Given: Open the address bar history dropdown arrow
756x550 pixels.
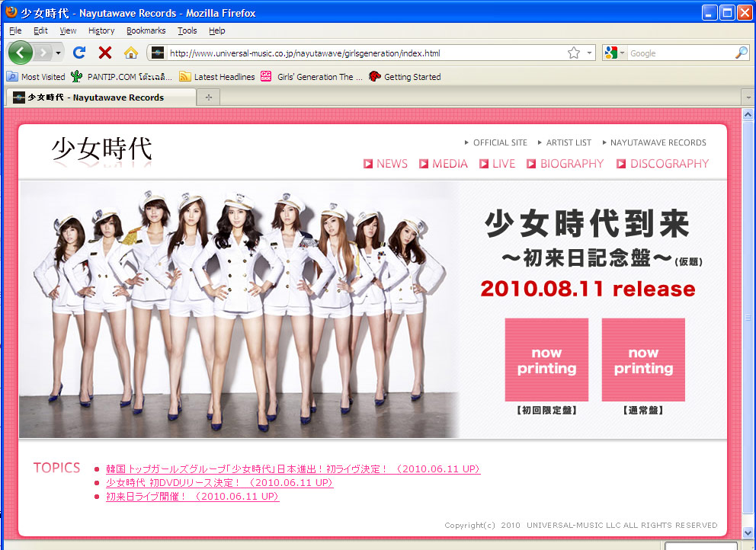Looking at the screenshot, I should (589, 53).
